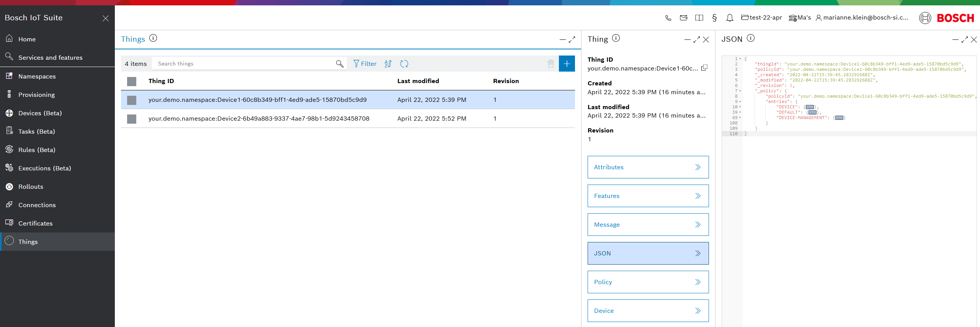980x327 pixels.
Task: Select the Device1-60c8b349 thing row
Action: (x=348, y=100)
